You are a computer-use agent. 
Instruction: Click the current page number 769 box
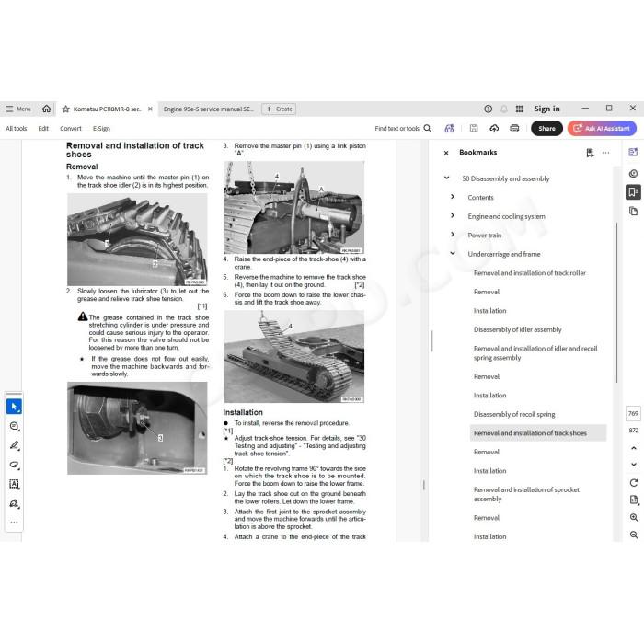click(633, 413)
